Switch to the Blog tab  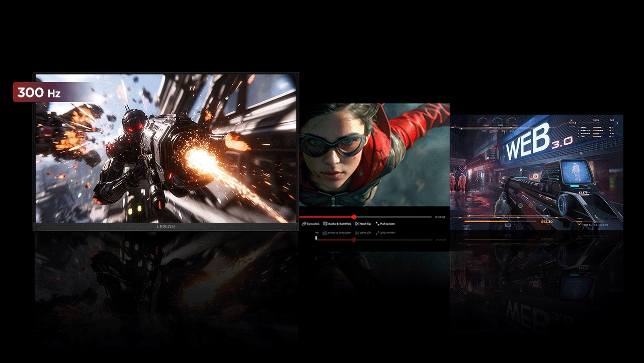[x=503, y=131]
